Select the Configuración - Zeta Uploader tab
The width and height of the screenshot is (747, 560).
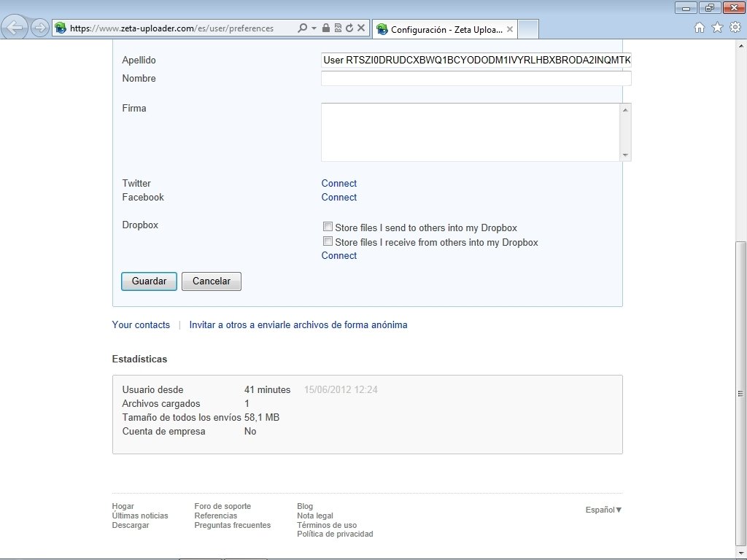(x=444, y=29)
